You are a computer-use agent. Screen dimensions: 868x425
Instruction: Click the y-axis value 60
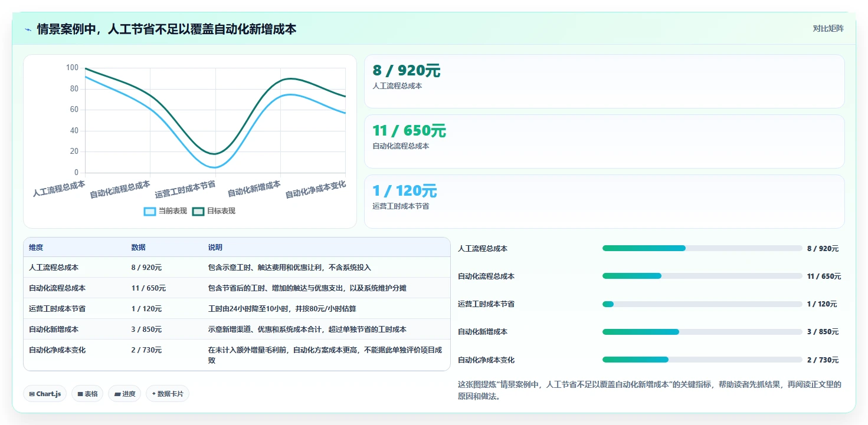tap(74, 110)
